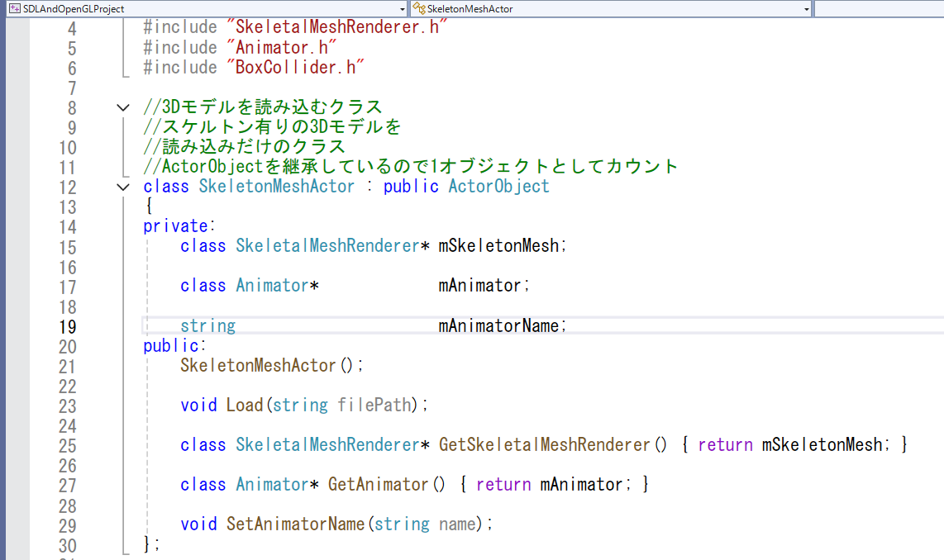Click the GetAnimator function name

378,484
